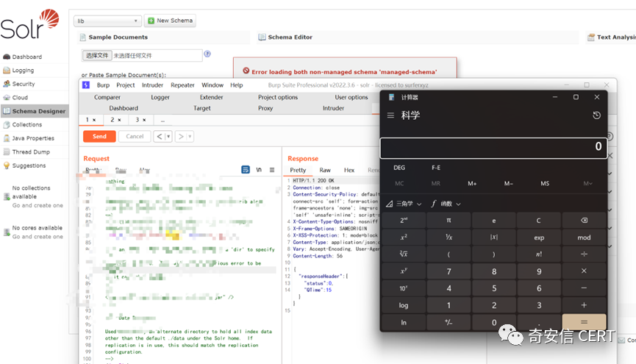Switch to the Target tab in Burp
This screenshot has height=364, width=636.
click(x=202, y=108)
